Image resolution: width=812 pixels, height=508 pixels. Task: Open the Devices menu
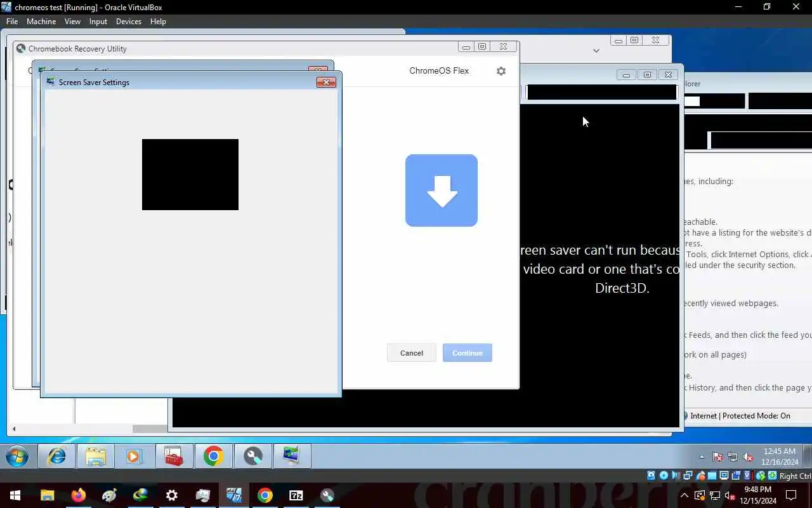129,21
